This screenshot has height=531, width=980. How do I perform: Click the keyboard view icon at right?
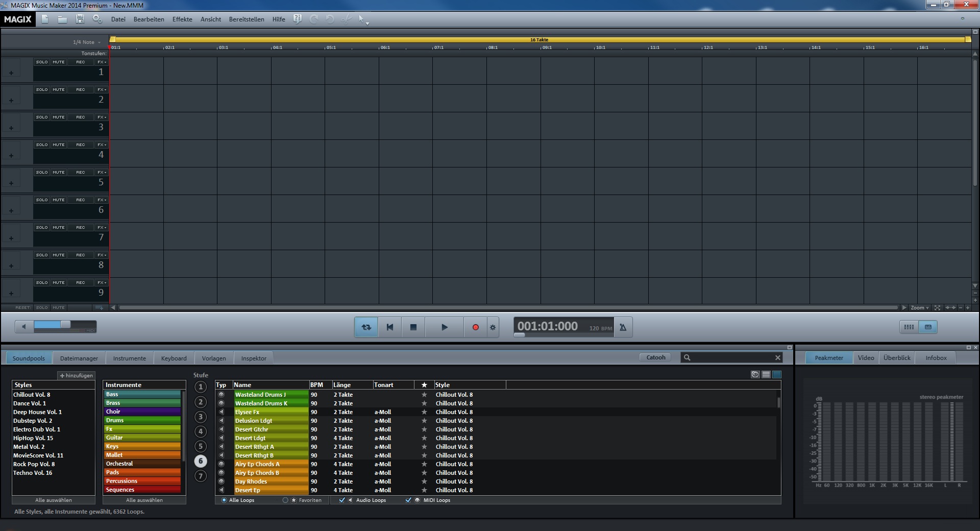click(x=928, y=327)
